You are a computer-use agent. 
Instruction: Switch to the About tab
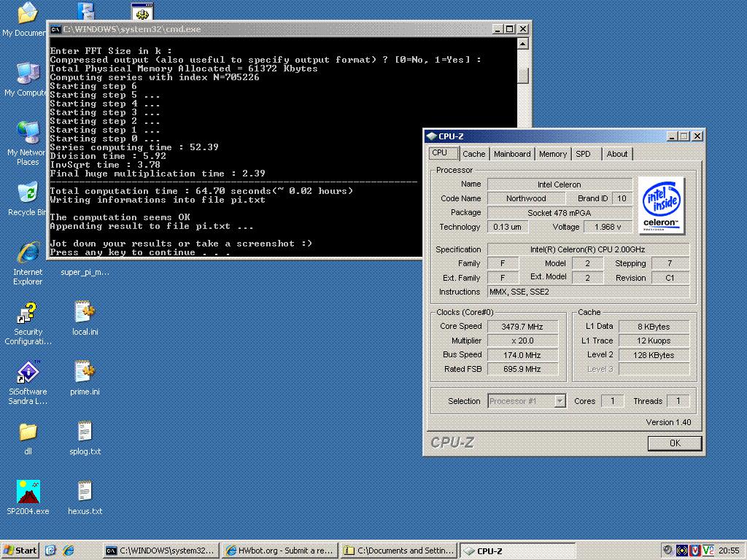tap(617, 155)
